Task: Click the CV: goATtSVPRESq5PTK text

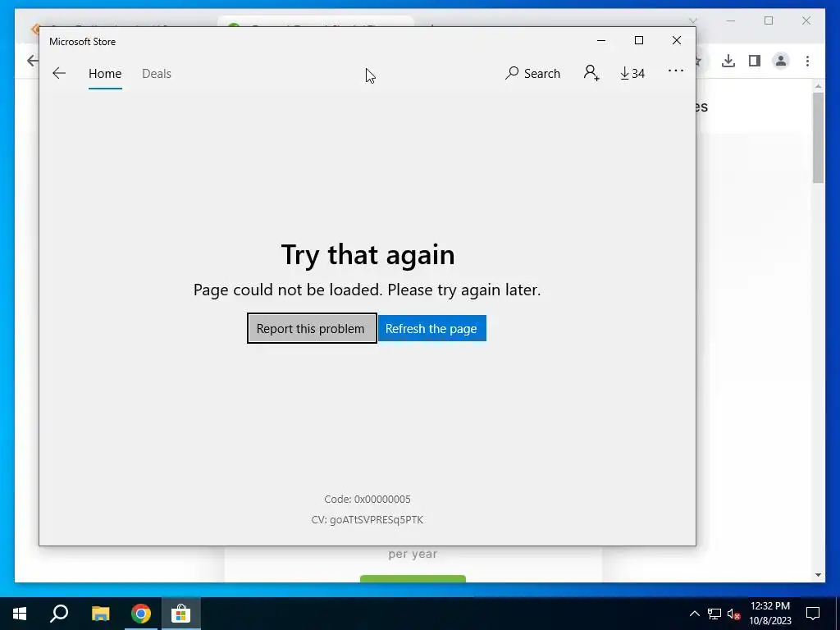Action: tap(367, 519)
